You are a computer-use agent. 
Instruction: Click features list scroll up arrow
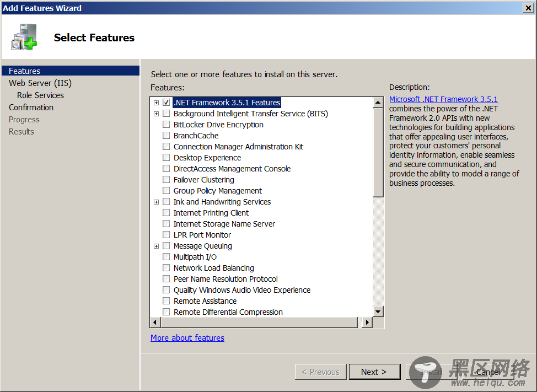pyautogui.click(x=378, y=103)
